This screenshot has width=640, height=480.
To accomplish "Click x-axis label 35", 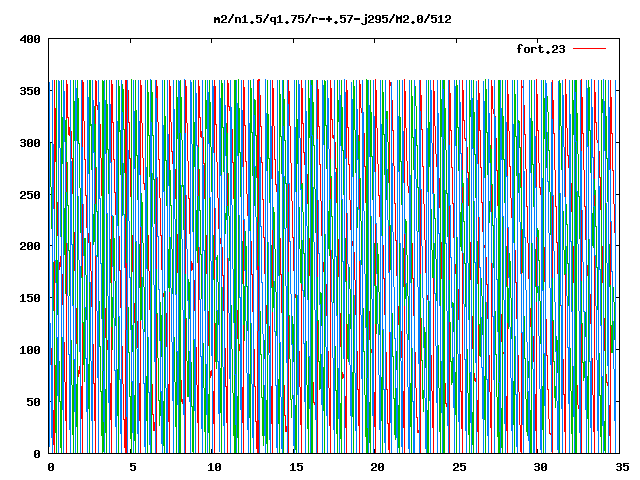I will [x=622, y=467].
